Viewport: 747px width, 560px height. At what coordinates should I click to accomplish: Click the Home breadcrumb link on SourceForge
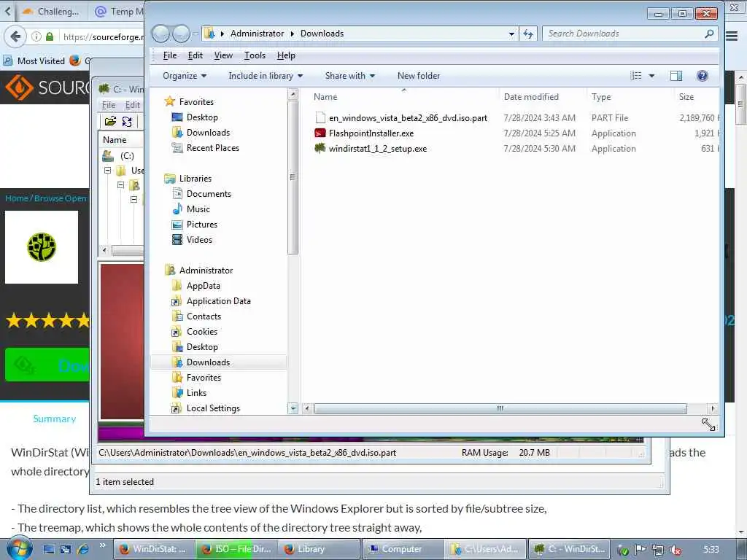17,198
